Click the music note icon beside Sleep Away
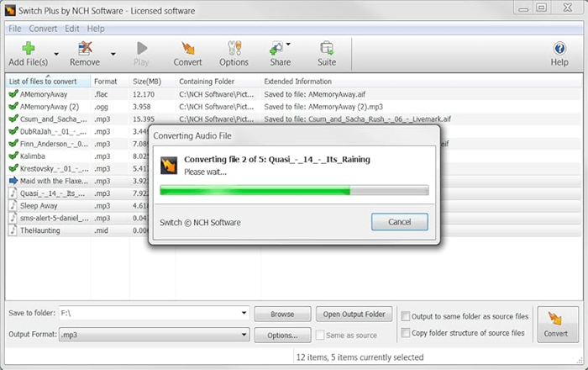 point(13,205)
